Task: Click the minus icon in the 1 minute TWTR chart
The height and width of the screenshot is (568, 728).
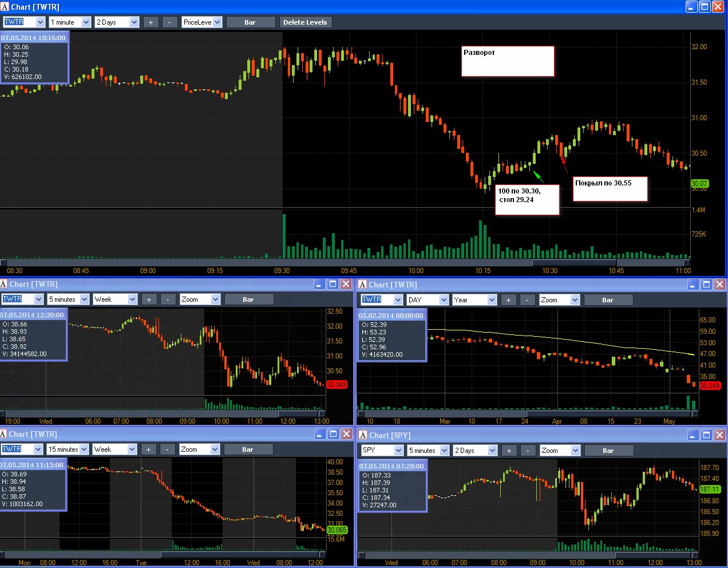Action: coord(169,22)
